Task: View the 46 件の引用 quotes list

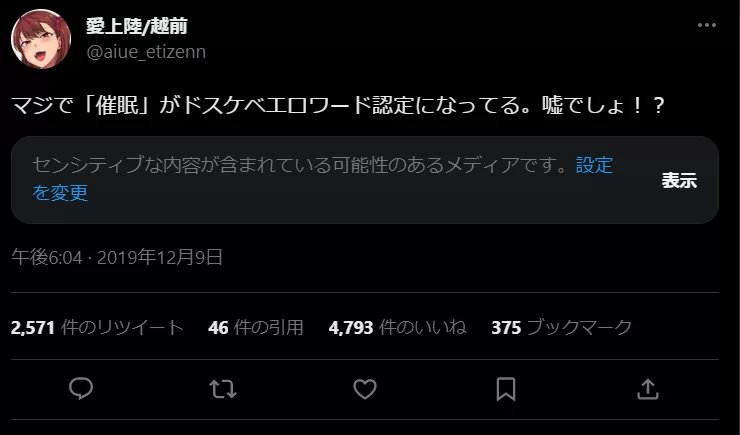Action: coord(255,327)
